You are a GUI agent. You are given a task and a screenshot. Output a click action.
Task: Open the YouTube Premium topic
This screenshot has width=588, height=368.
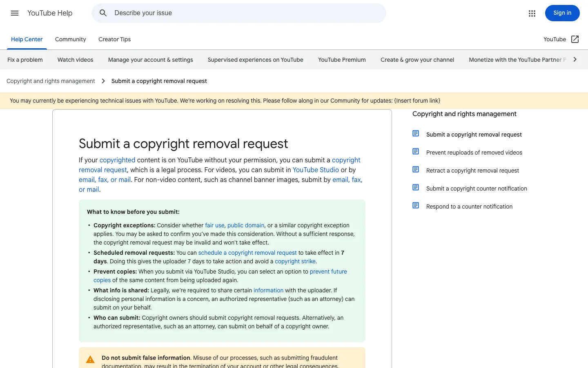point(342,60)
